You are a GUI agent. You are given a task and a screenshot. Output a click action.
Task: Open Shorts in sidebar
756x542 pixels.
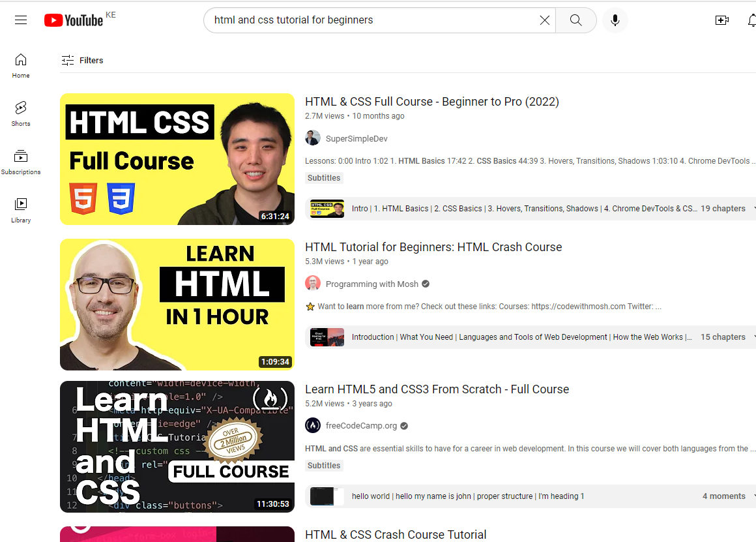pyautogui.click(x=21, y=114)
